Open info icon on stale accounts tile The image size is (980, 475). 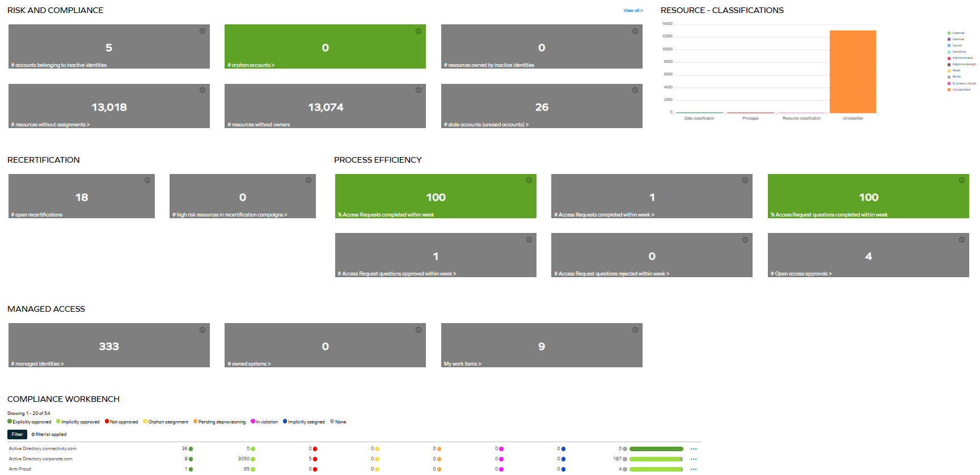(635, 90)
